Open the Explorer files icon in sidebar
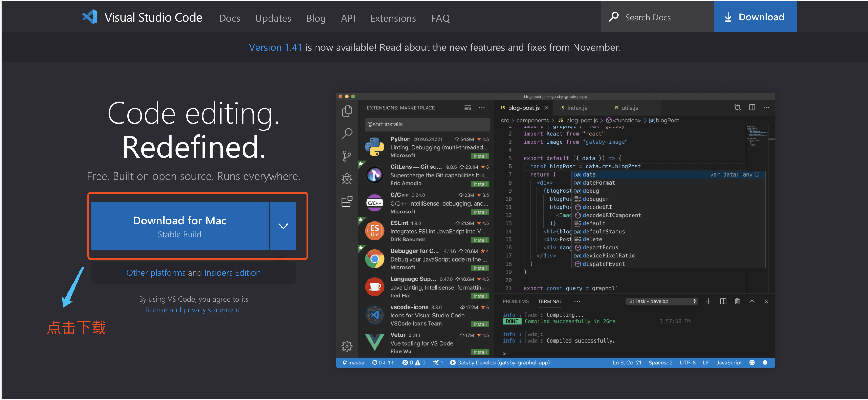This screenshot has height=400, width=868. point(347,111)
